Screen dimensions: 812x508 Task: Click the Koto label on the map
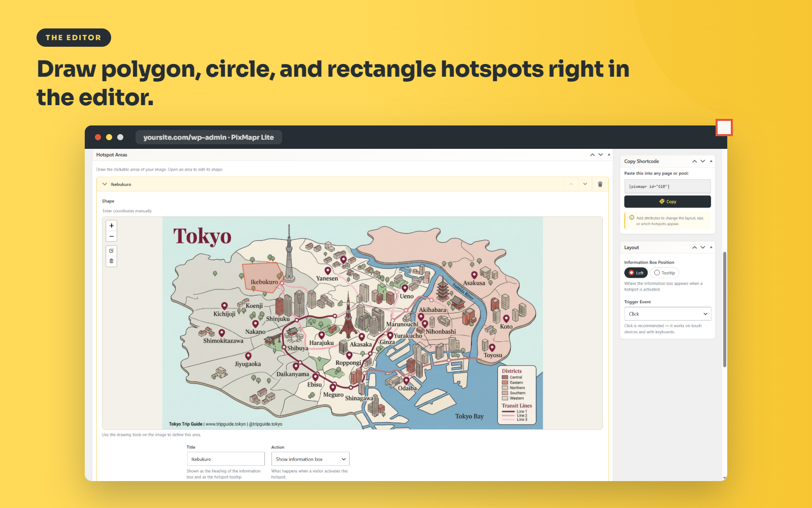[506, 327]
